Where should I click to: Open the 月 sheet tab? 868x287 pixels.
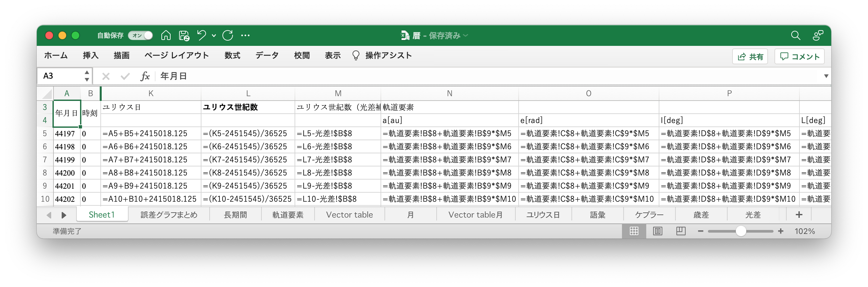click(410, 215)
